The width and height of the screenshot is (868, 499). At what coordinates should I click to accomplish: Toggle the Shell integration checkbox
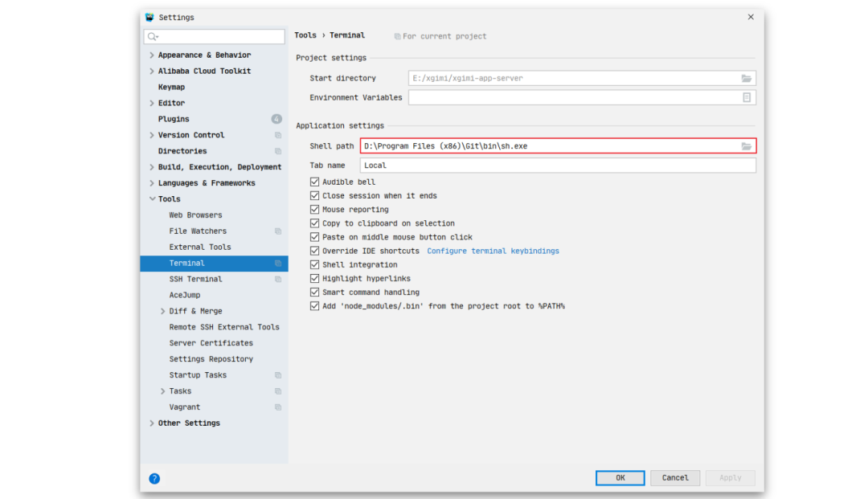[x=315, y=265]
